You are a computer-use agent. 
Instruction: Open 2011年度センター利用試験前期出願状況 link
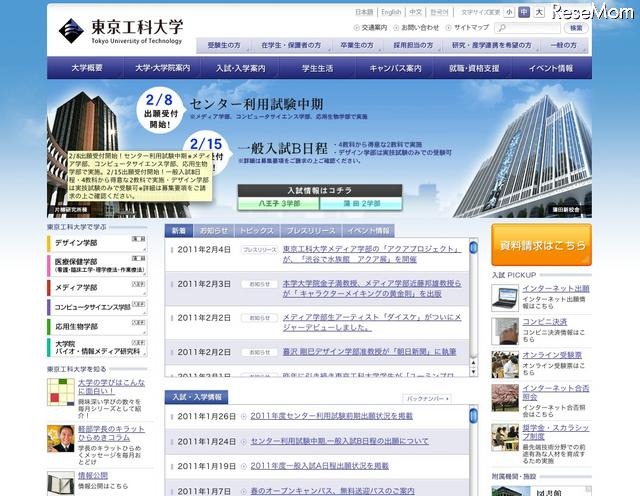point(331,416)
